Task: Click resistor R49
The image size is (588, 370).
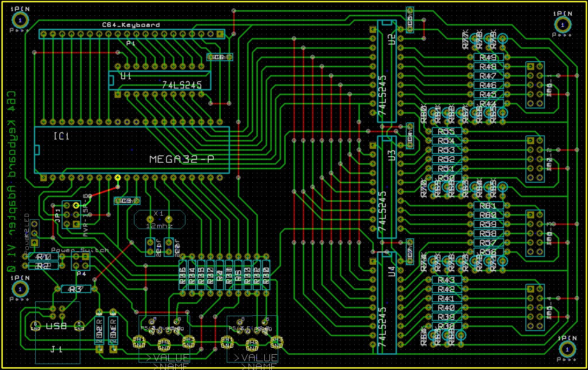Action: click(x=488, y=57)
